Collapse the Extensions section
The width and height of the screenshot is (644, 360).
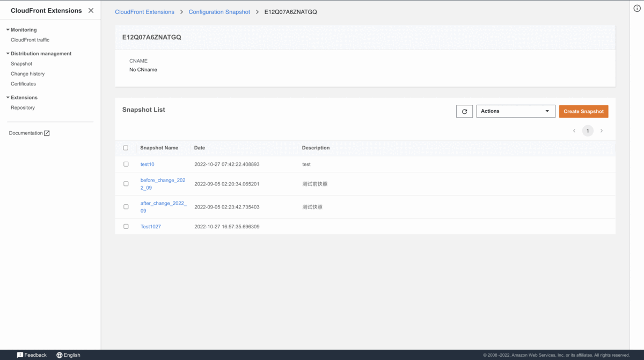[x=8, y=98]
